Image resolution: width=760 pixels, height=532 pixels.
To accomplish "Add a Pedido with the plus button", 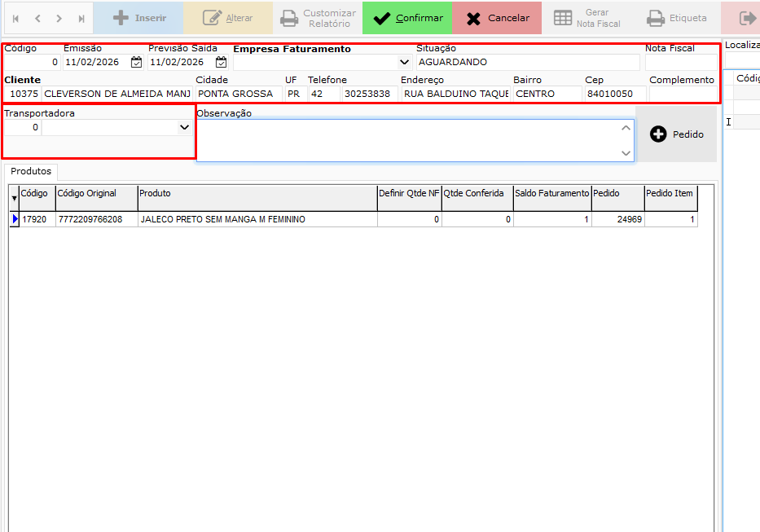I will [x=676, y=134].
